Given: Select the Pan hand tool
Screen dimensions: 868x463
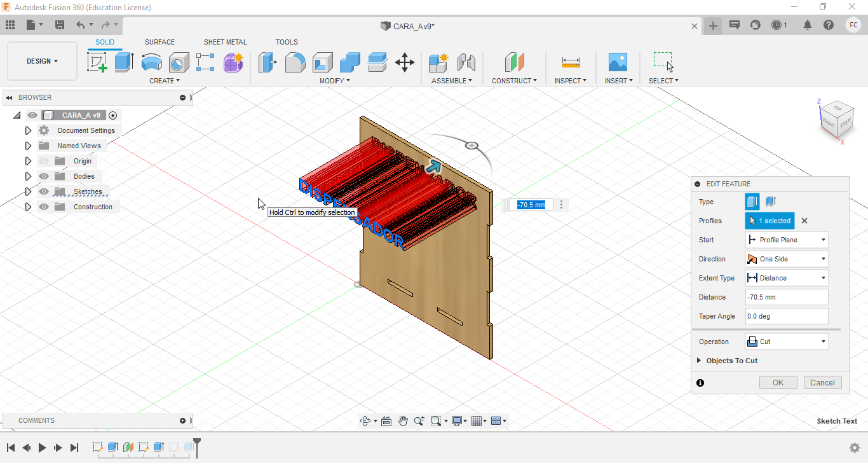Looking at the screenshot, I should click(x=403, y=421).
